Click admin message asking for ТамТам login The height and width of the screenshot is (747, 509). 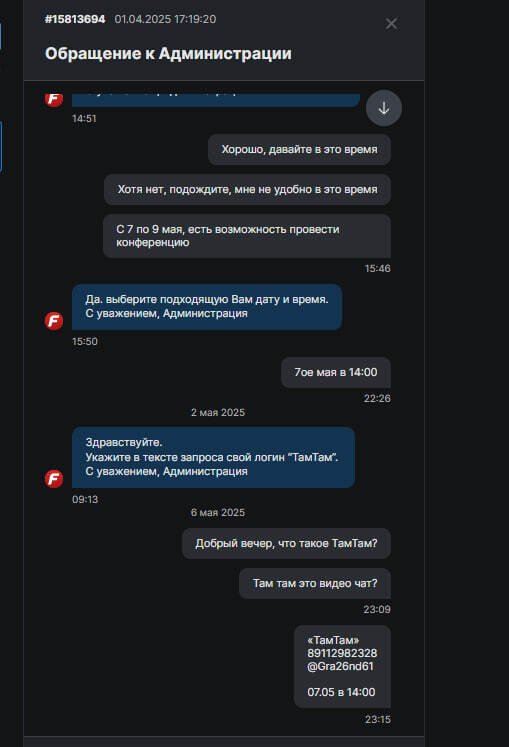213,457
